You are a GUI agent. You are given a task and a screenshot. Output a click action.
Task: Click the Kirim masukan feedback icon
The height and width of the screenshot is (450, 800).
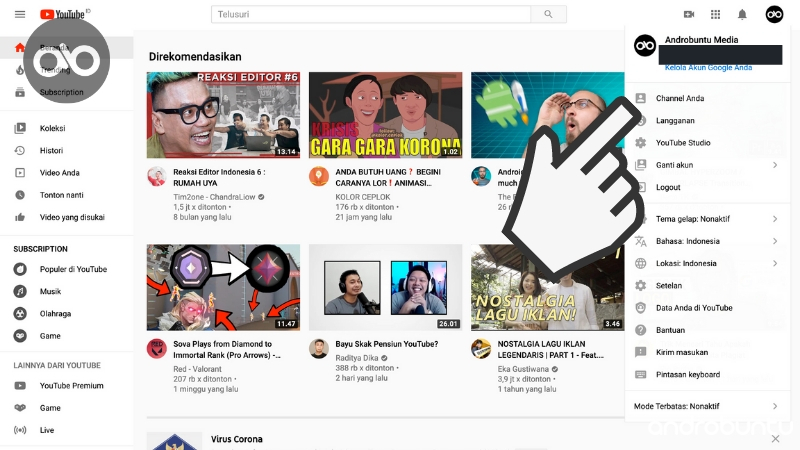tap(640, 352)
